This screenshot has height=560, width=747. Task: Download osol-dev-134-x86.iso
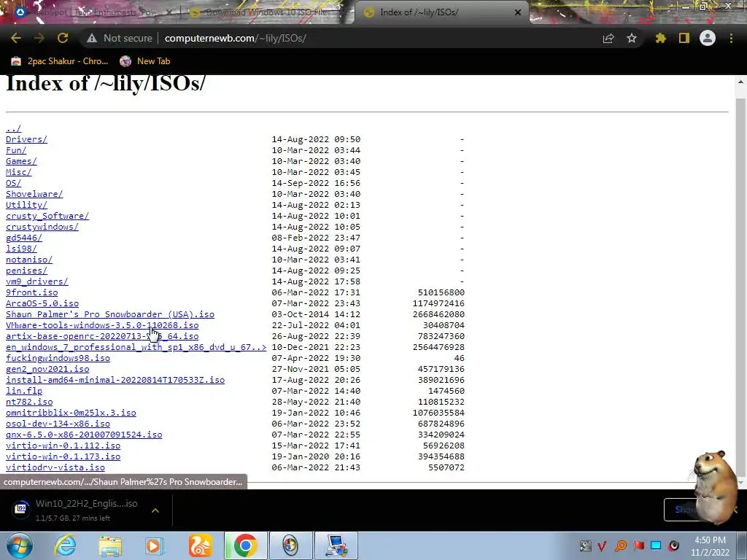(x=58, y=424)
